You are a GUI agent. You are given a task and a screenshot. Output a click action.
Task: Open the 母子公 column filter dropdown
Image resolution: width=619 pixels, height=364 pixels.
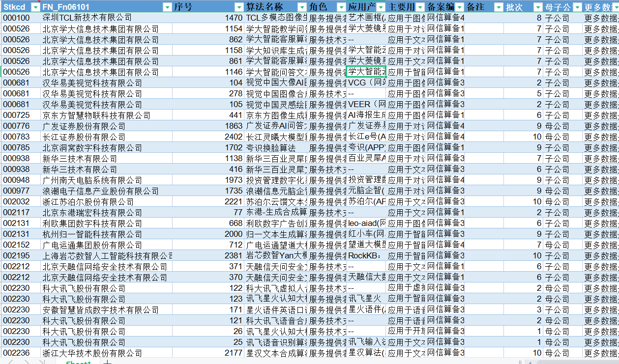point(577,7)
